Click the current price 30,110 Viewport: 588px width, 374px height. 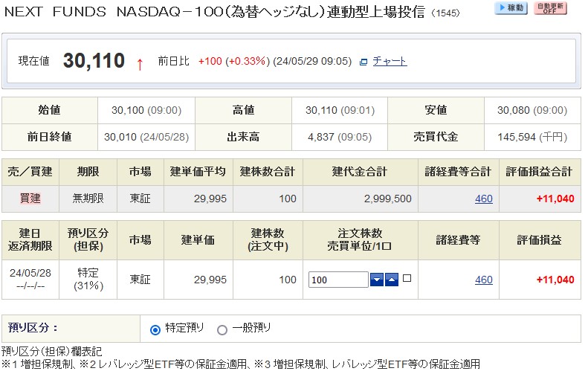[94, 61]
